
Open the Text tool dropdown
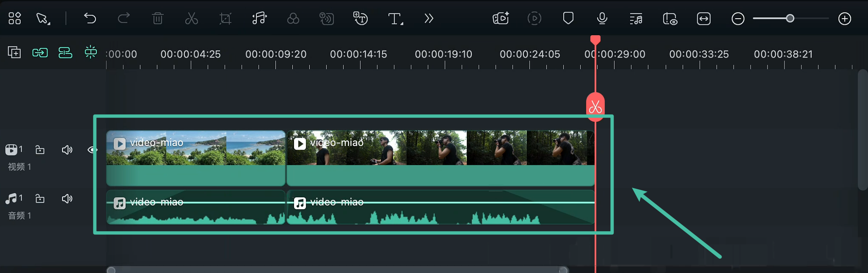point(395,19)
